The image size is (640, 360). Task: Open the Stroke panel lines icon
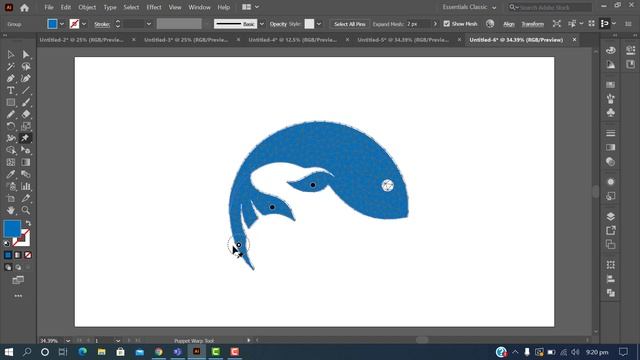[x=611, y=133]
